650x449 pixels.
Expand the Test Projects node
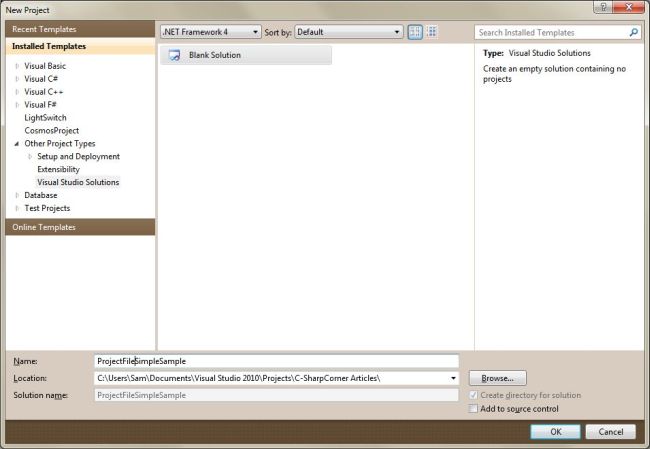tap(17, 208)
